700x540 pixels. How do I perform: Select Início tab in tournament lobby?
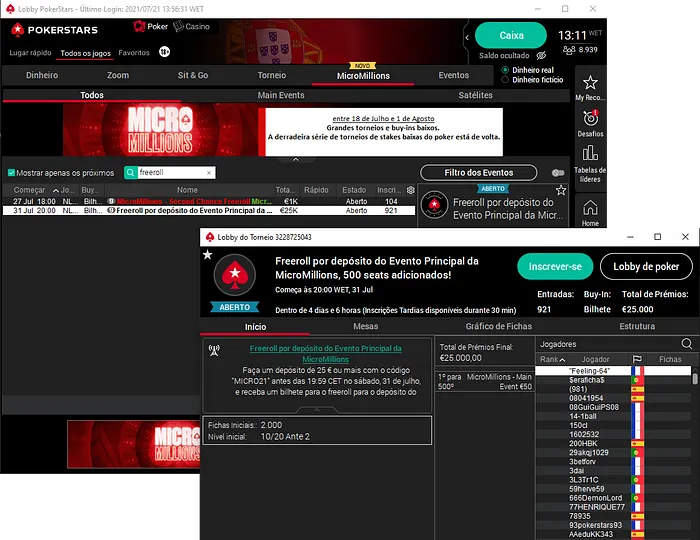(255, 327)
